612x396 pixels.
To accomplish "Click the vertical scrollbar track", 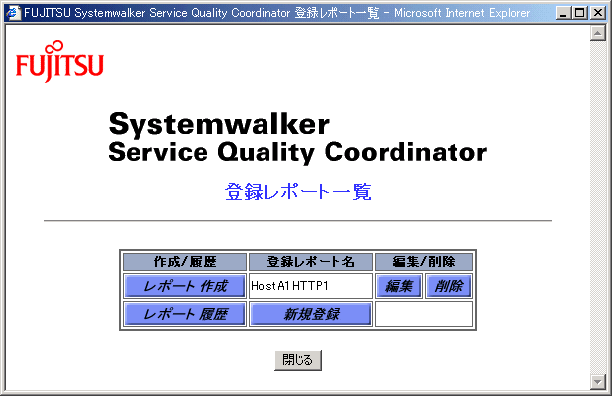I will (x=598, y=207).
